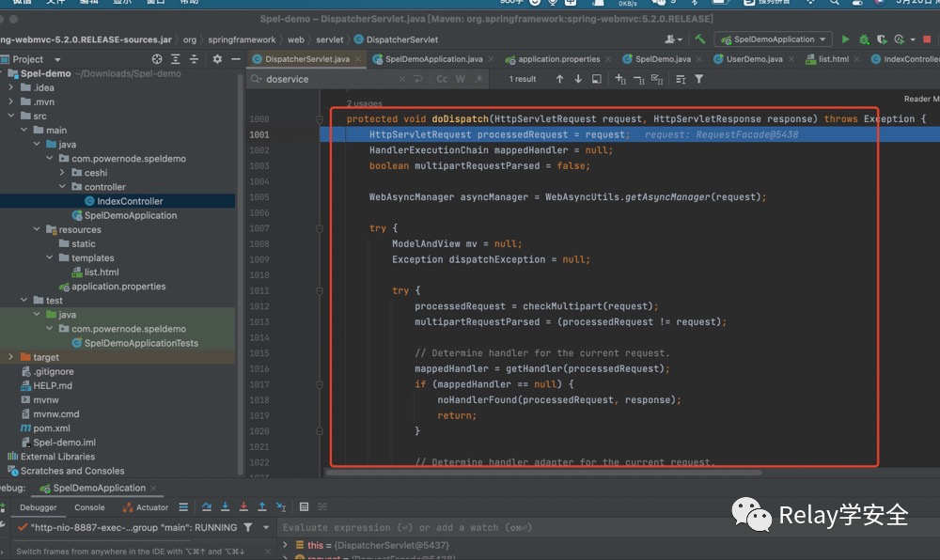
Task: Run with coverage shield icon
Action: 882,39
